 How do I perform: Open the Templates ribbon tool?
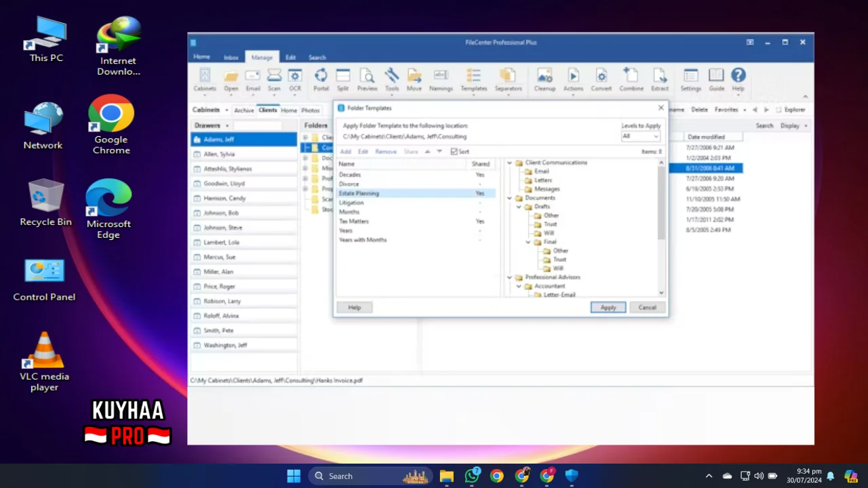coord(473,79)
